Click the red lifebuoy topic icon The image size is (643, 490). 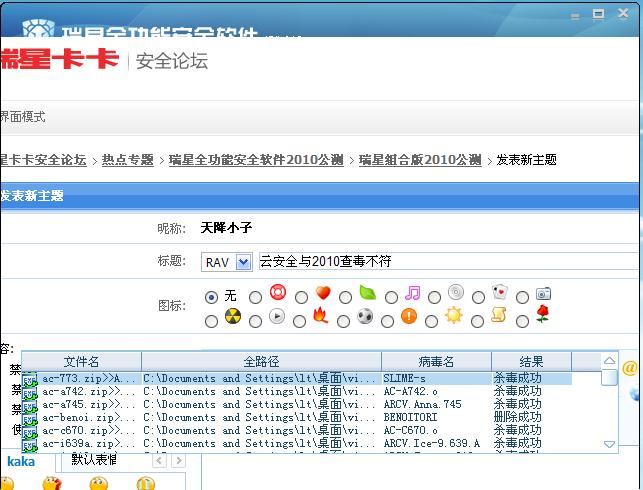coord(278,292)
